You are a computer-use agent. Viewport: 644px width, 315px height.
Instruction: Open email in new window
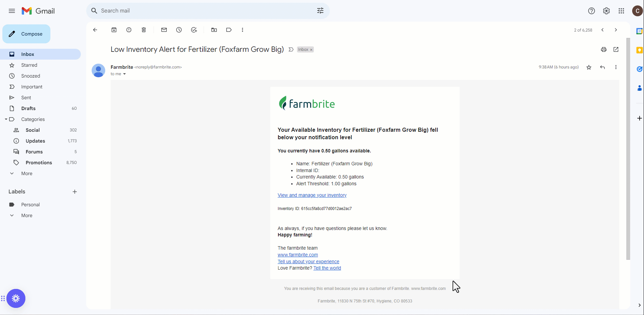[x=616, y=49]
